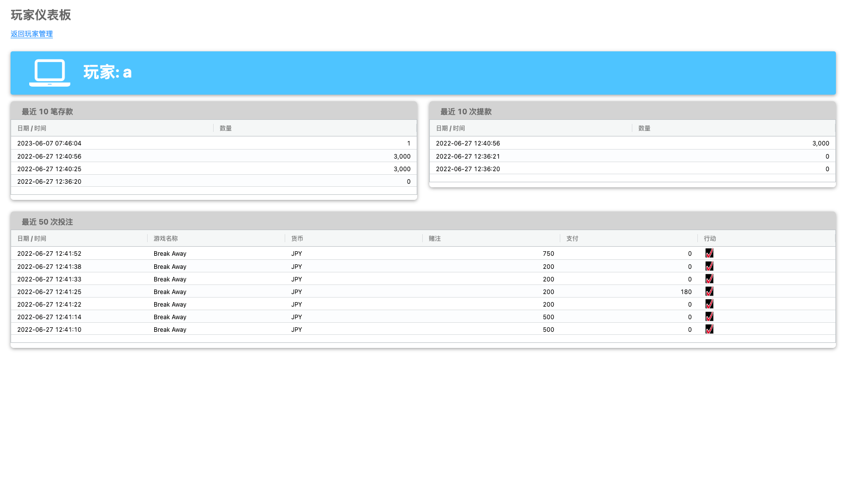Sort deposits by date/time column header
The width and height of the screenshot is (847, 504).
tap(32, 128)
